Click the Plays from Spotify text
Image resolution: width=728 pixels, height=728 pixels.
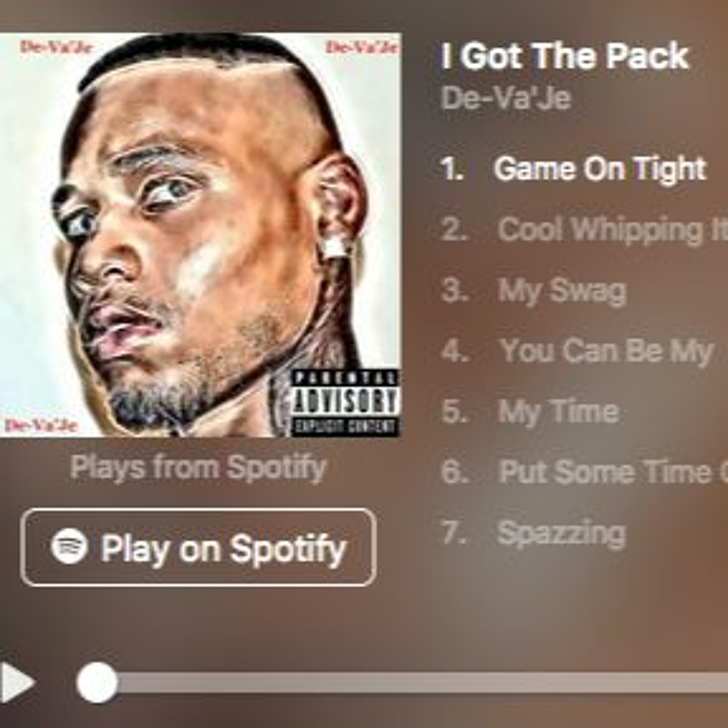(x=198, y=468)
